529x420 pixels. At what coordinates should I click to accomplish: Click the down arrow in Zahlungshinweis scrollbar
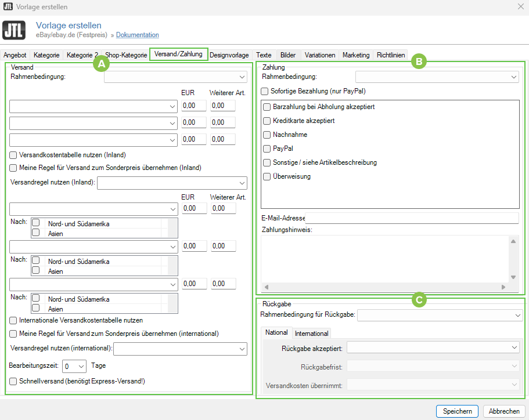(513, 277)
